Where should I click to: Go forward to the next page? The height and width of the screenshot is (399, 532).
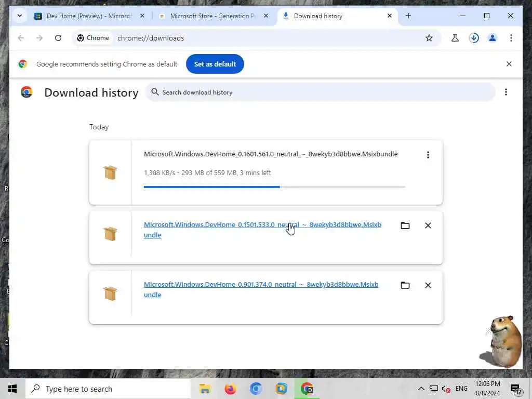click(x=39, y=38)
